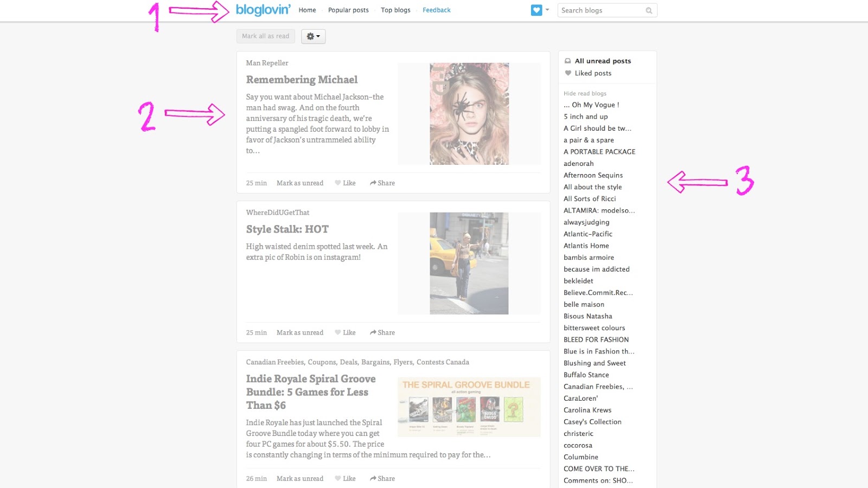Image resolution: width=868 pixels, height=488 pixels.
Task: Open Liked posts in sidebar
Action: tap(593, 73)
